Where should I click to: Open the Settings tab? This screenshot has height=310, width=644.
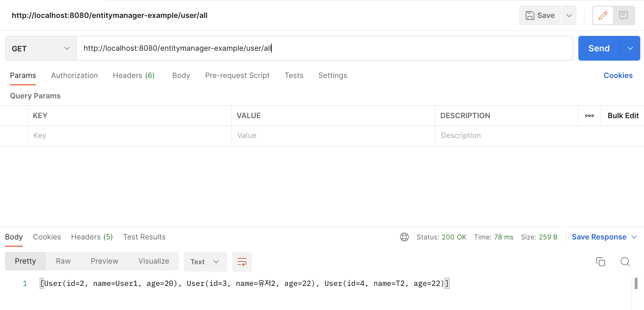point(333,75)
